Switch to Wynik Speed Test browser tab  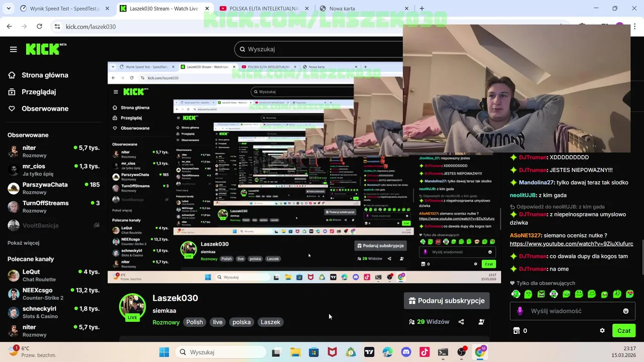[x=64, y=9]
